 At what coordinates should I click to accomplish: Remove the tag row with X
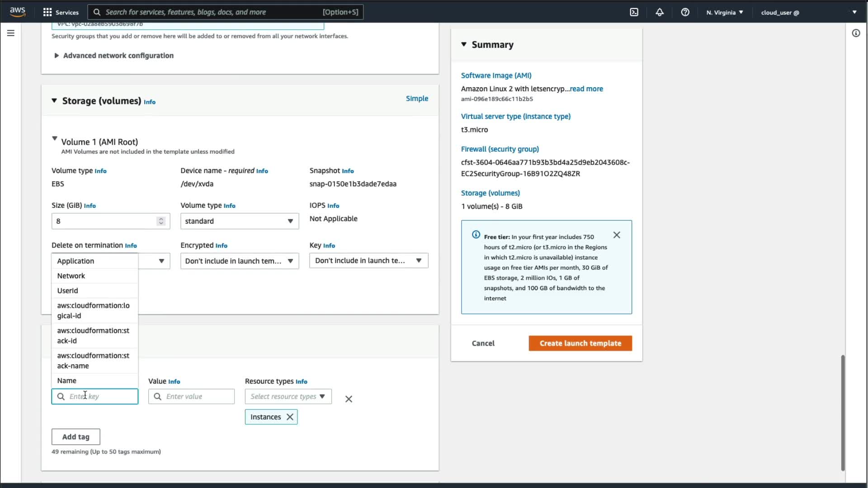(349, 399)
